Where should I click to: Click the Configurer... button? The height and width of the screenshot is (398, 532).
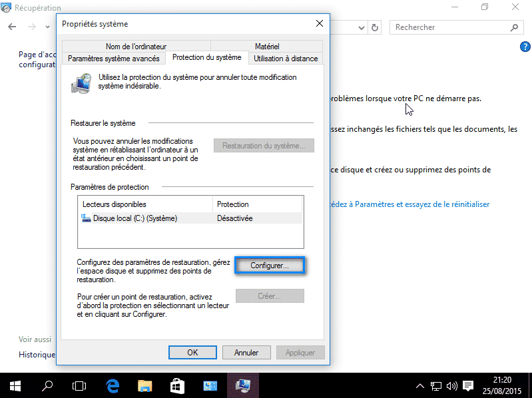(270, 266)
